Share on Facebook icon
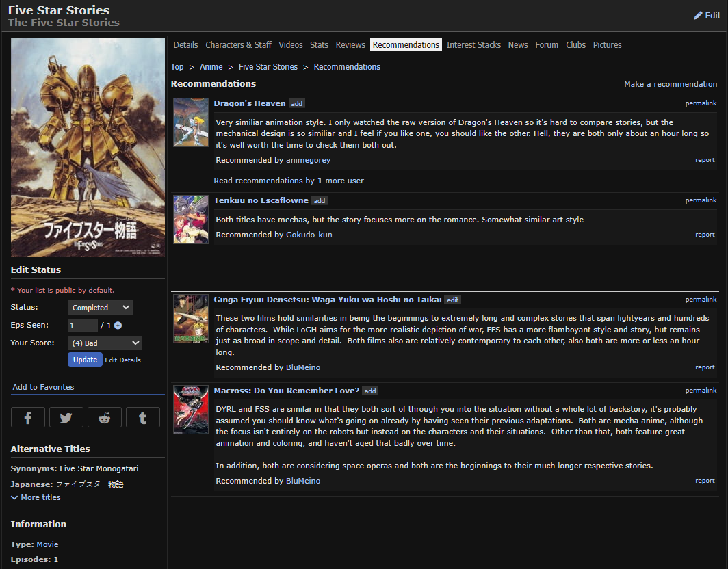The image size is (728, 569). click(28, 417)
